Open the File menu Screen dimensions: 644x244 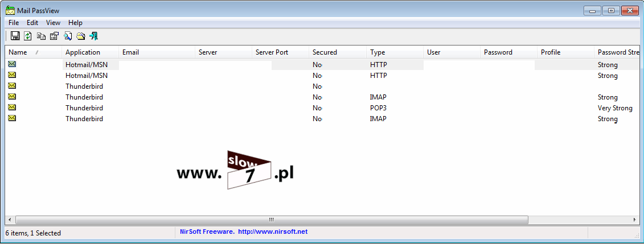coord(14,23)
